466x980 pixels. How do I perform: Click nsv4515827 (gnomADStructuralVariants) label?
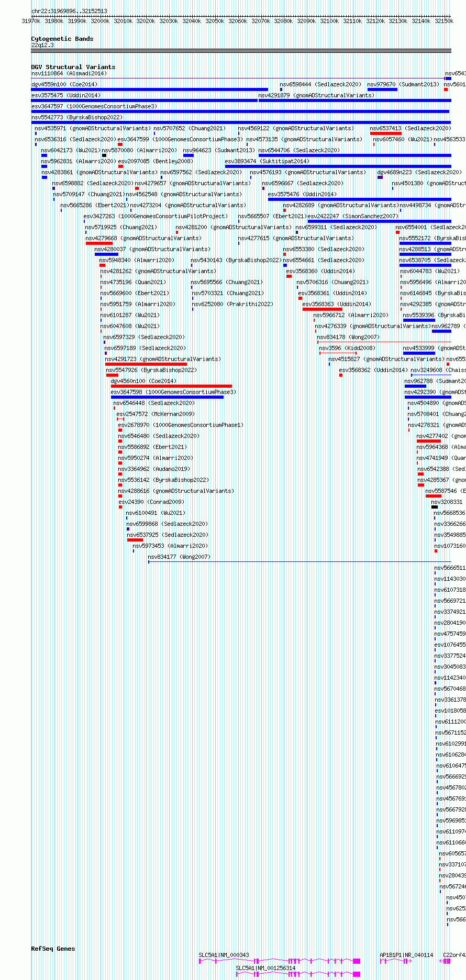pos(386,359)
